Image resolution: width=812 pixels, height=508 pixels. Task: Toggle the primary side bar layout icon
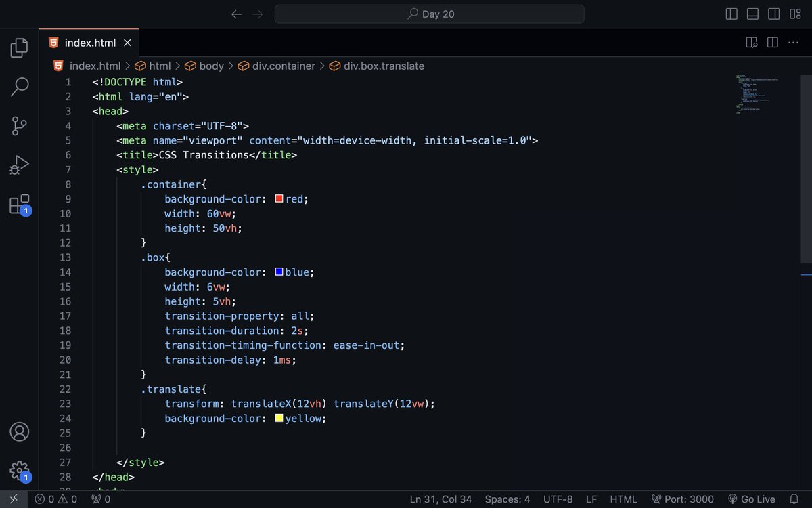(731, 14)
